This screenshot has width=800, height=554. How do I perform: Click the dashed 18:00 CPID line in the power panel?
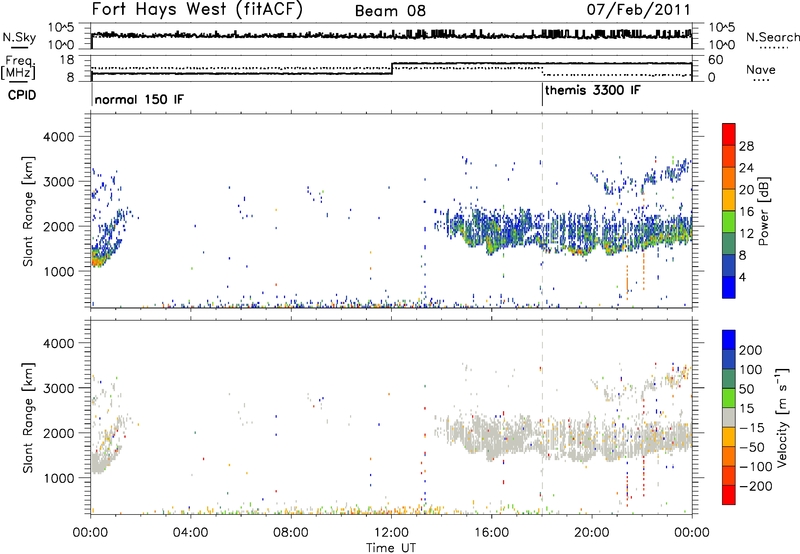click(x=542, y=210)
